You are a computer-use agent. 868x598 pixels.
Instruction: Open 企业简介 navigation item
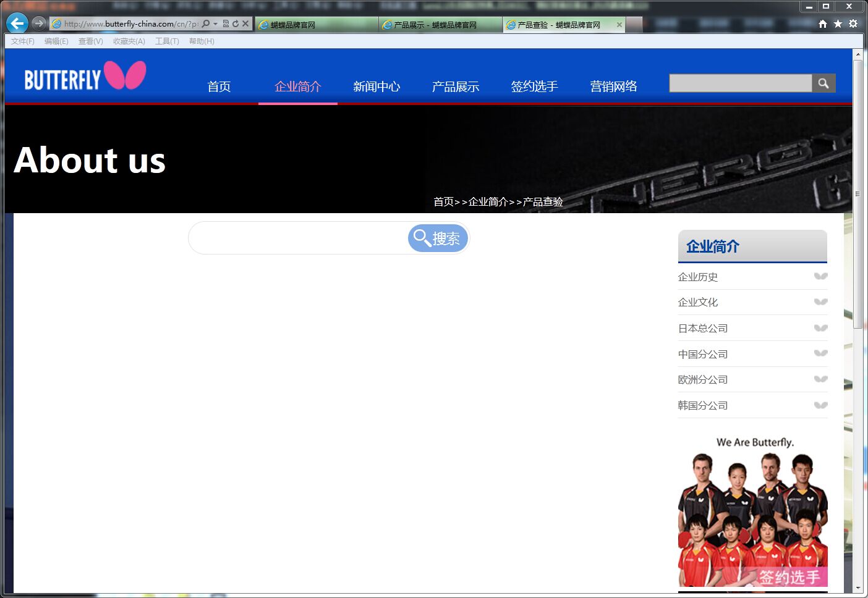pyautogui.click(x=298, y=86)
